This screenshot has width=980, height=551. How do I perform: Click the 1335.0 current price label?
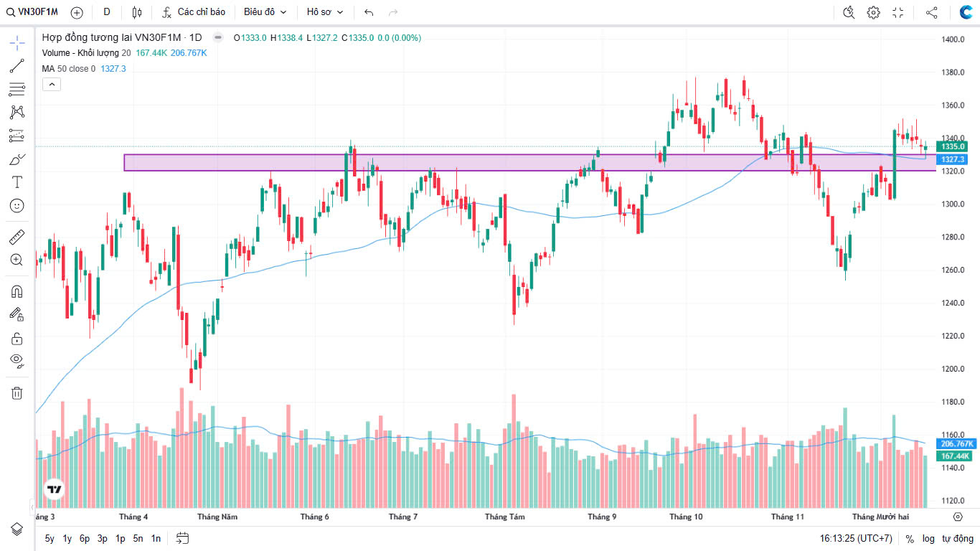(x=953, y=146)
